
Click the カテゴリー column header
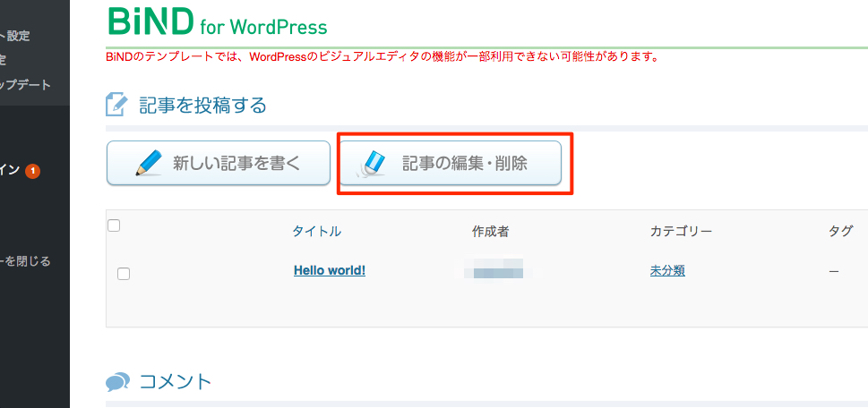[x=681, y=232]
